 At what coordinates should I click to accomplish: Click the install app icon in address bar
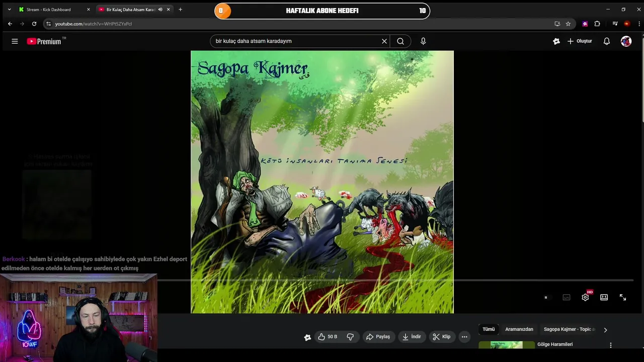(x=557, y=24)
